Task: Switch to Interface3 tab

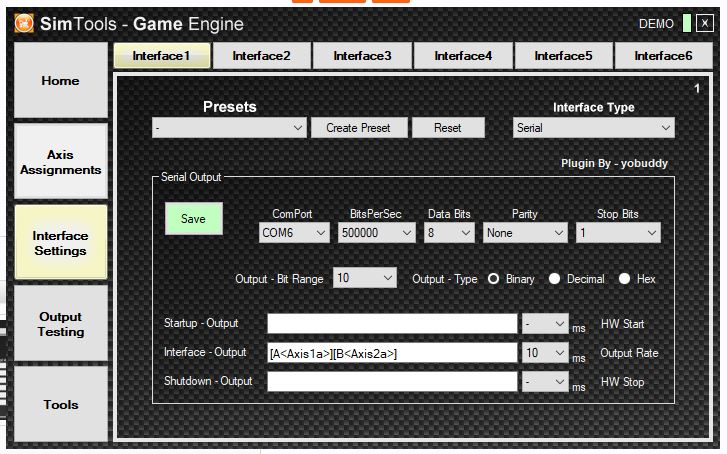Action: 362,56
